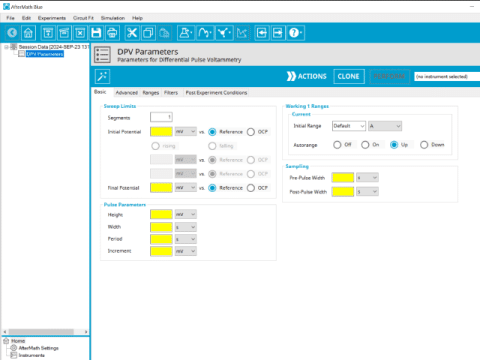Screen dimensions: 480x360
Task: Select Autorange Down option
Action: [x=424, y=145]
